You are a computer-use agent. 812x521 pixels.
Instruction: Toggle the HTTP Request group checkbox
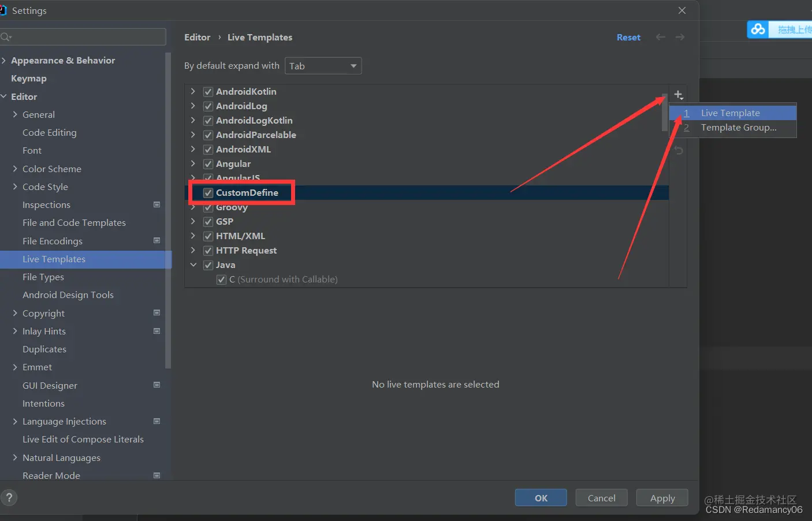pyautogui.click(x=208, y=251)
